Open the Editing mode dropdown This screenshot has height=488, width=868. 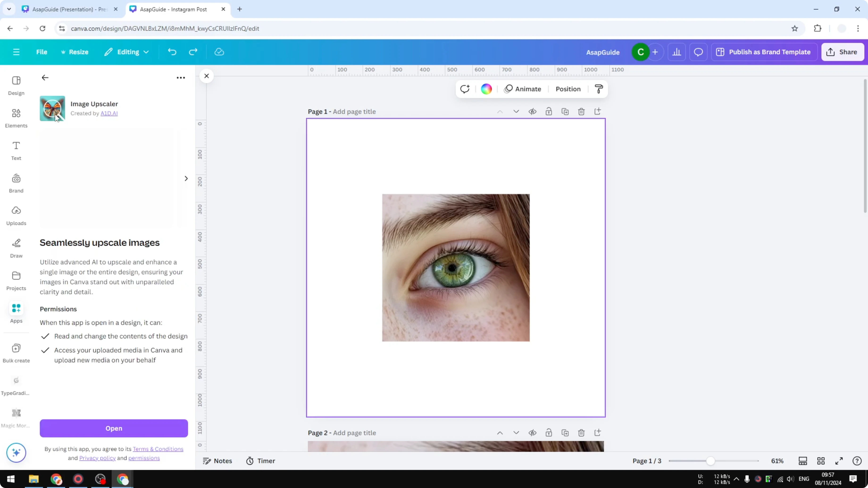(x=127, y=52)
